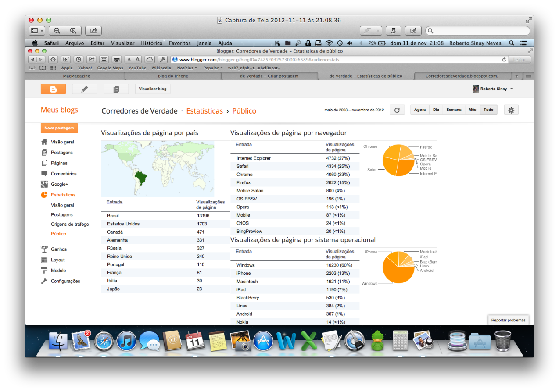Open Reading List glasses icon
The image size is (559, 392).
(32, 68)
